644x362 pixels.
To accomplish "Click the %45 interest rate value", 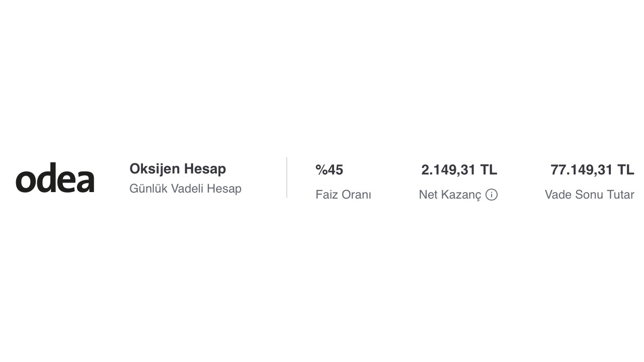I will pos(329,170).
